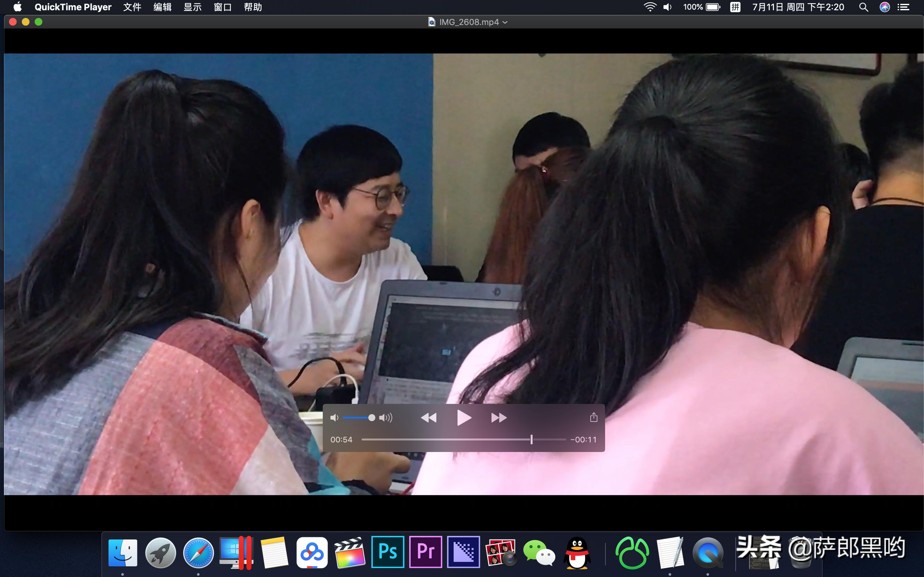Click the Spotlight search magnifier icon
Viewport: 924px width, 577px height.
click(863, 7)
